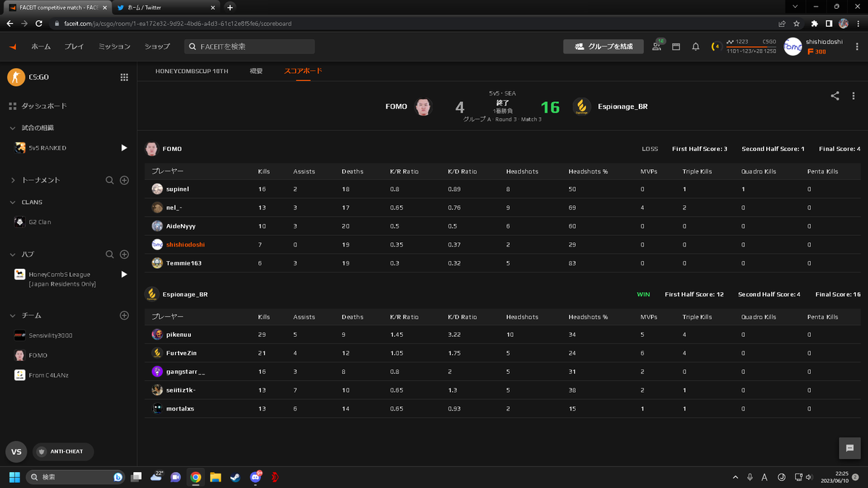Open the G2 Clan sidebar entry
Screen dimensions: 868x488
click(x=40, y=222)
